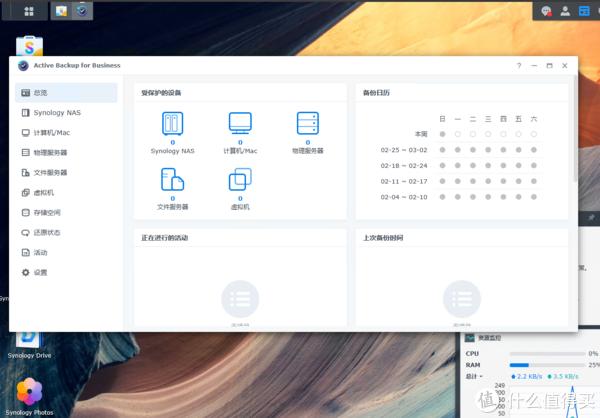
Task: Open 虚拟机 in the sidebar
Action: click(x=66, y=193)
